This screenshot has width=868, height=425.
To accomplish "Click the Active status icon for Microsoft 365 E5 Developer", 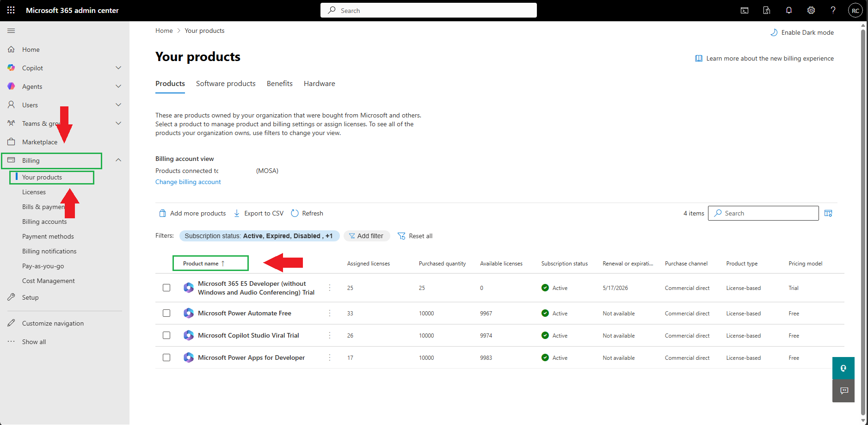I will tap(545, 288).
